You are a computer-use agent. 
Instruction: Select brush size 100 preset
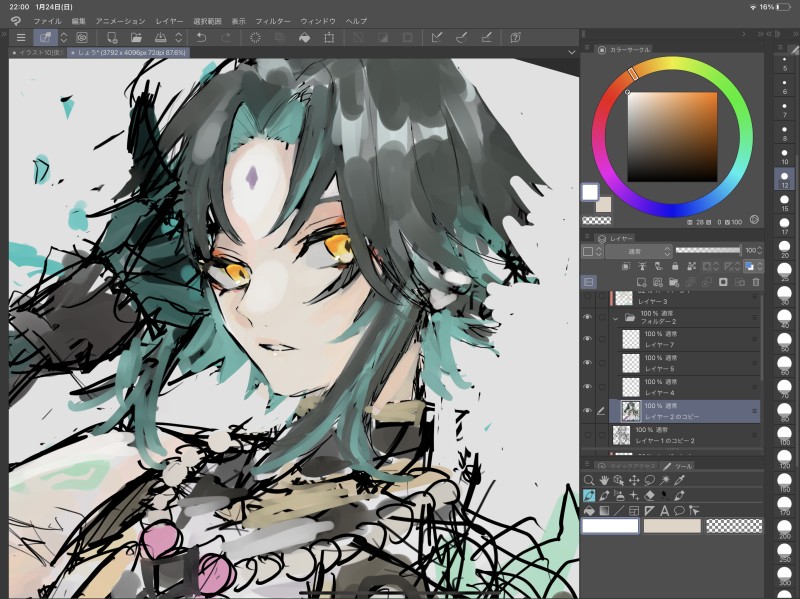pos(785,435)
